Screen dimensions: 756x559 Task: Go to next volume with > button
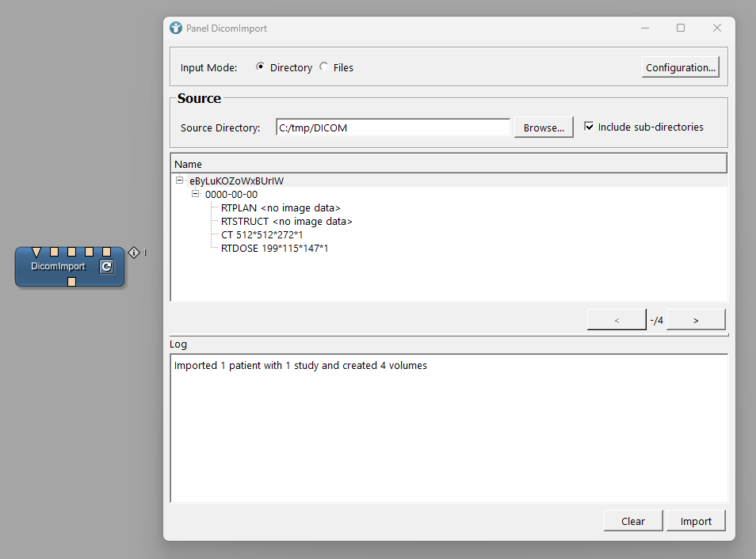coord(696,320)
